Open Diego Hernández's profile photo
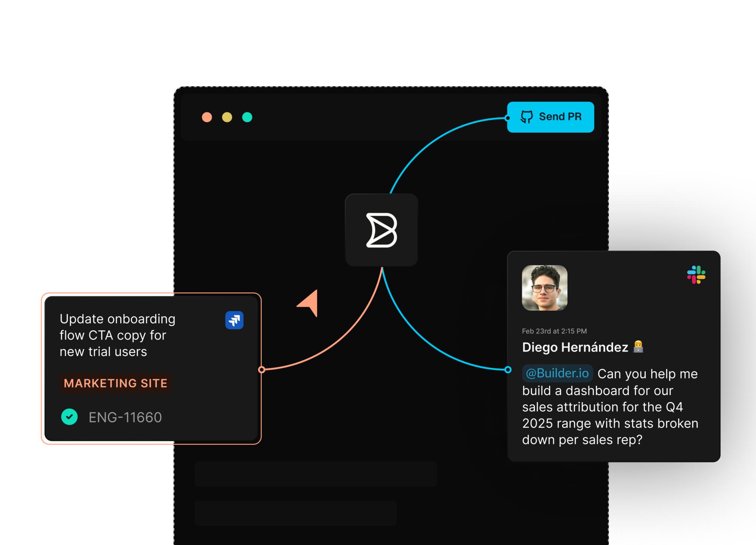The height and width of the screenshot is (545, 756). pyautogui.click(x=545, y=288)
